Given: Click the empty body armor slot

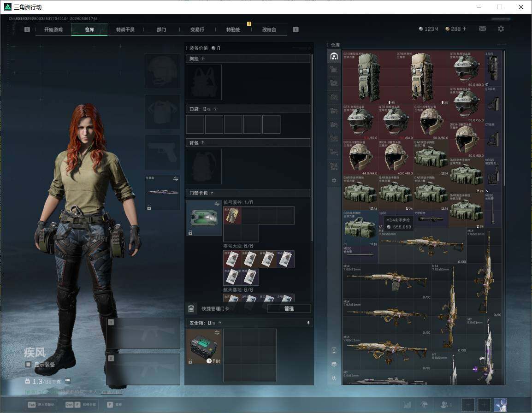Looking at the screenshot, I should point(163,112).
